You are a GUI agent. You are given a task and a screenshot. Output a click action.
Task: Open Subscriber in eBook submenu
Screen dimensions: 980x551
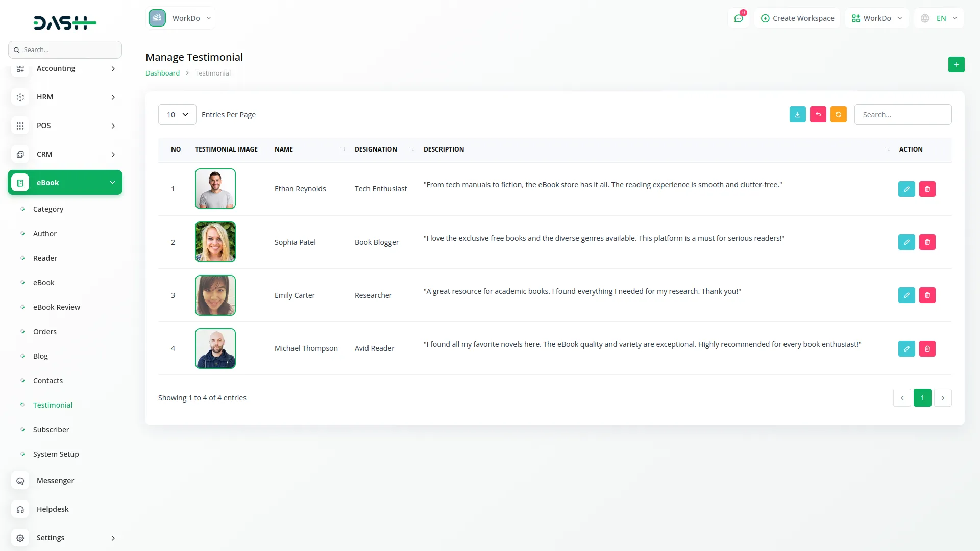(51, 430)
